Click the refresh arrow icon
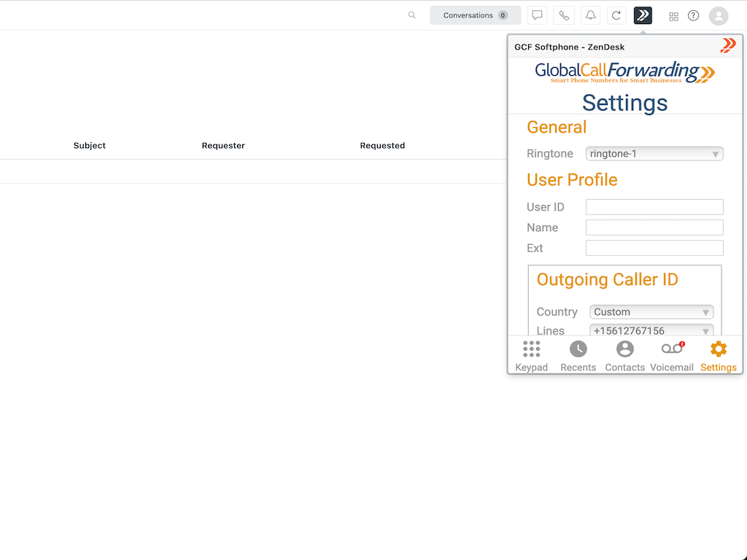 (x=616, y=15)
